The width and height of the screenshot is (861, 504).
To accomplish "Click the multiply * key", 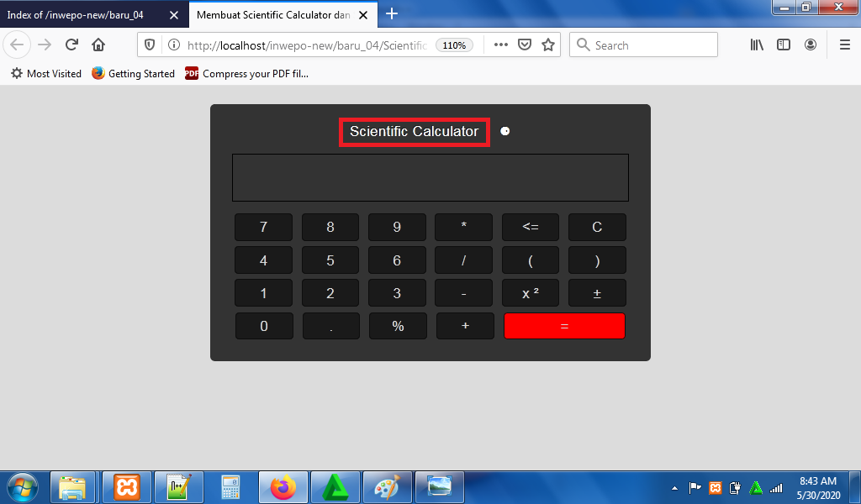I will [463, 227].
